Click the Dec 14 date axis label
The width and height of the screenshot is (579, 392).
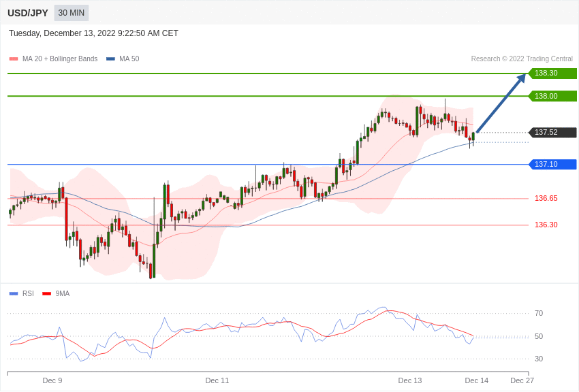[477, 380]
